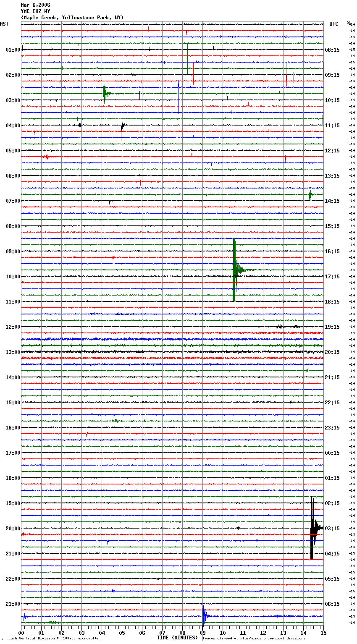Image resolution: width=357 pixels, height=644 pixels.
Task: Click the 'TIME (MINUTES)' axis title
Action: (x=177, y=638)
